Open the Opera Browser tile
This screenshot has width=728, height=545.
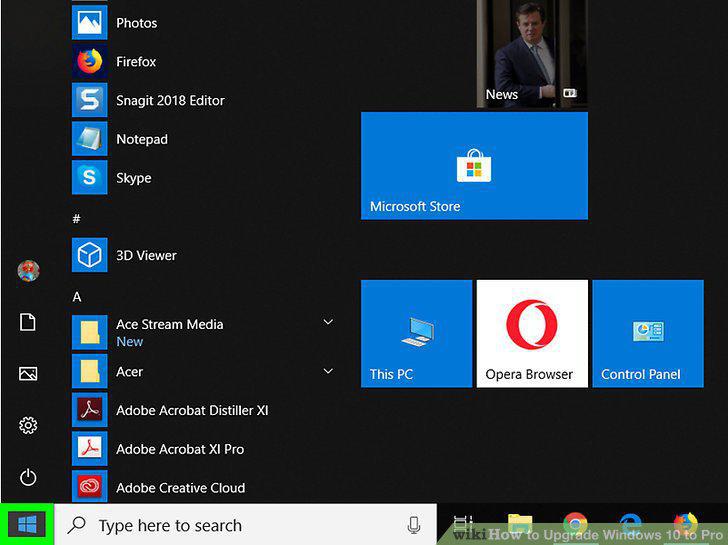(532, 333)
